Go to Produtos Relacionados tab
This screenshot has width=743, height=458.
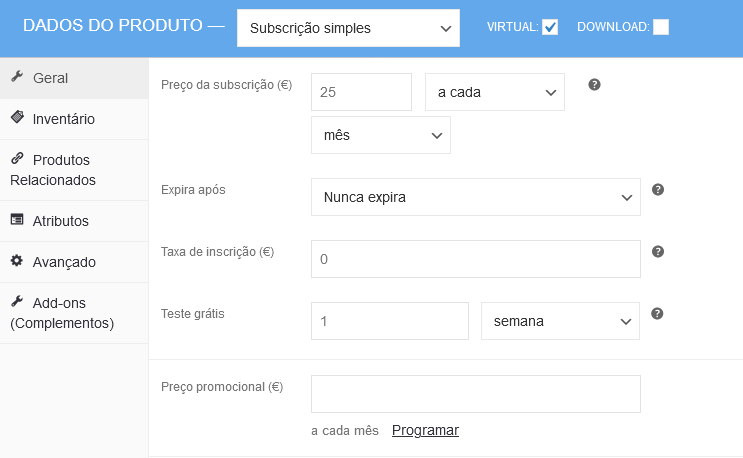pyautogui.click(x=74, y=170)
